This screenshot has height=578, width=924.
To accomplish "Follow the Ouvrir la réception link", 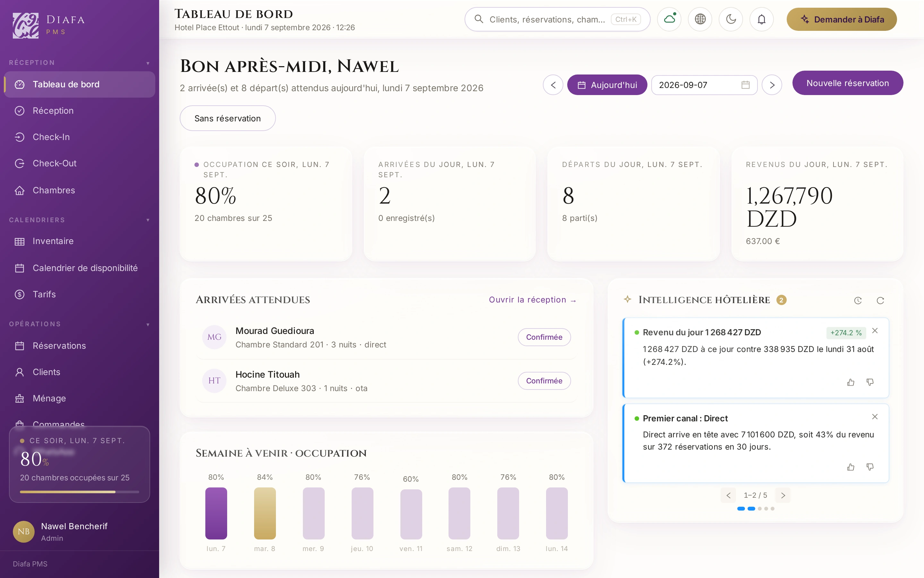I will click(532, 300).
